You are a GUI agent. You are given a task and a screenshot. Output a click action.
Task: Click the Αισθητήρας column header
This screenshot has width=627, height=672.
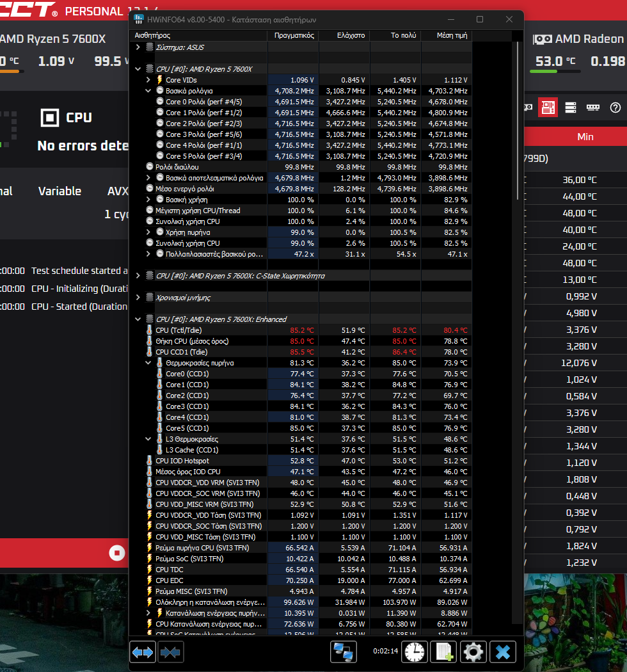click(x=198, y=35)
